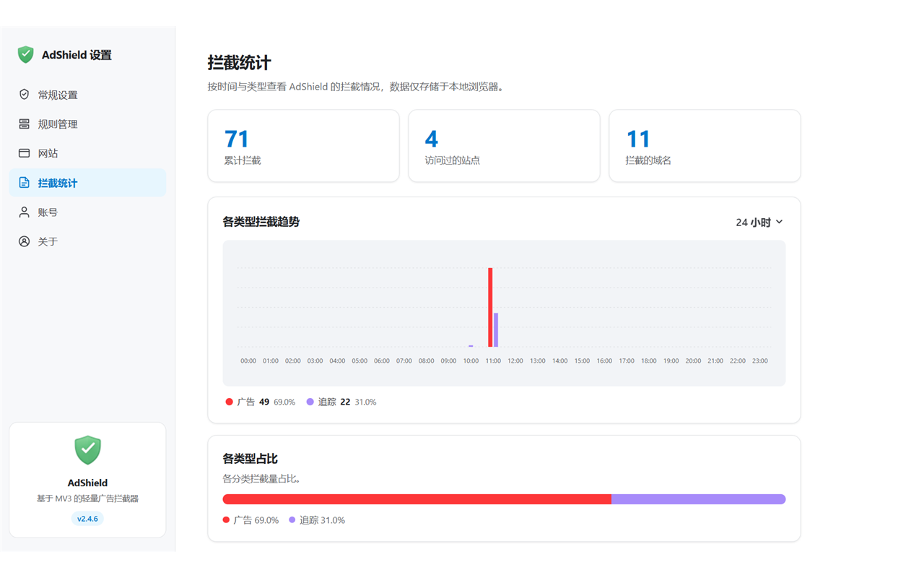Toggle the 广告 49 legend entry in trend chart
Image resolution: width=924 pixels, height=578 pixels.
[x=260, y=402]
